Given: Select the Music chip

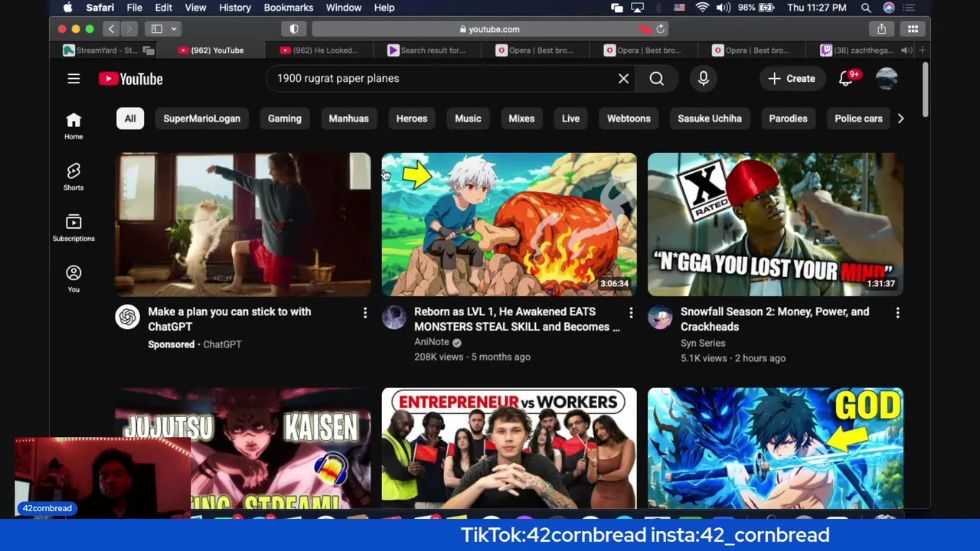Looking at the screenshot, I should point(468,119).
